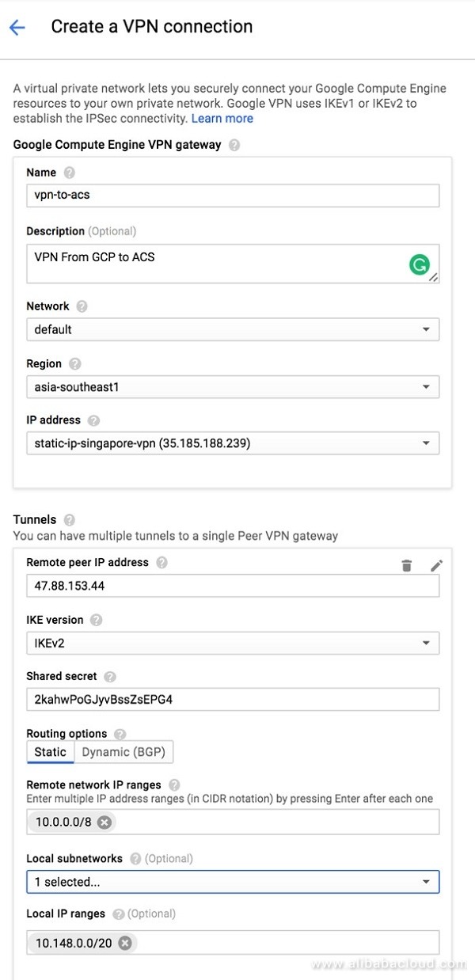Click help icon beside Shared secret
The width and height of the screenshot is (475, 980).
click(110, 677)
